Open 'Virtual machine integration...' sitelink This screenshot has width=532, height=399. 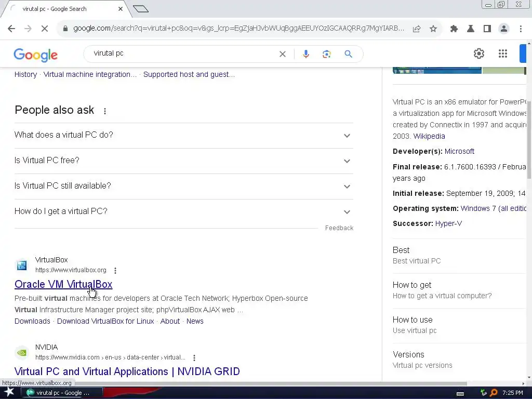[90, 75]
